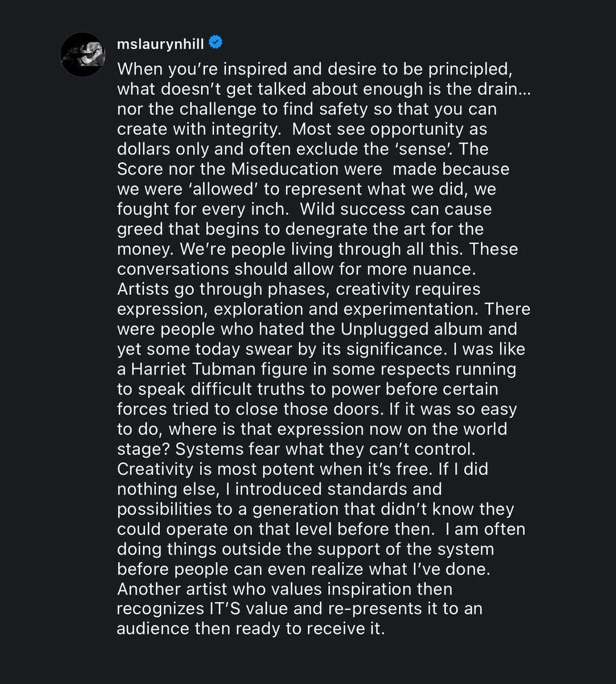Click the mslaurynhill username
The width and height of the screenshot is (616, 684).
click(x=161, y=44)
